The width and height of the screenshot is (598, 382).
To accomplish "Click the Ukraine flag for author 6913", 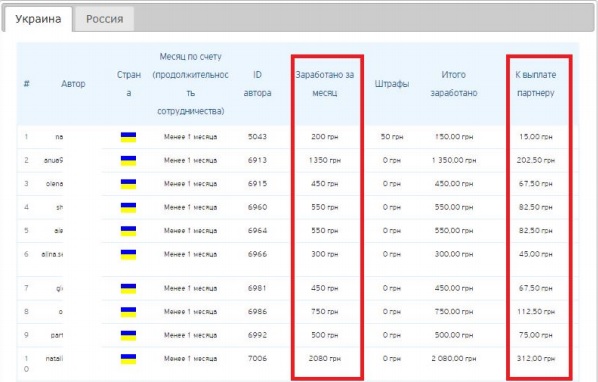I will [x=128, y=161].
